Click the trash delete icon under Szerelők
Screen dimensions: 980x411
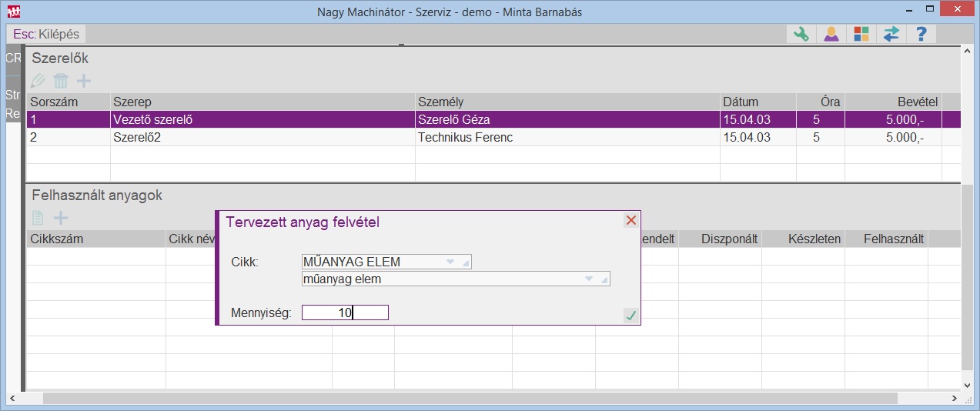[60, 81]
